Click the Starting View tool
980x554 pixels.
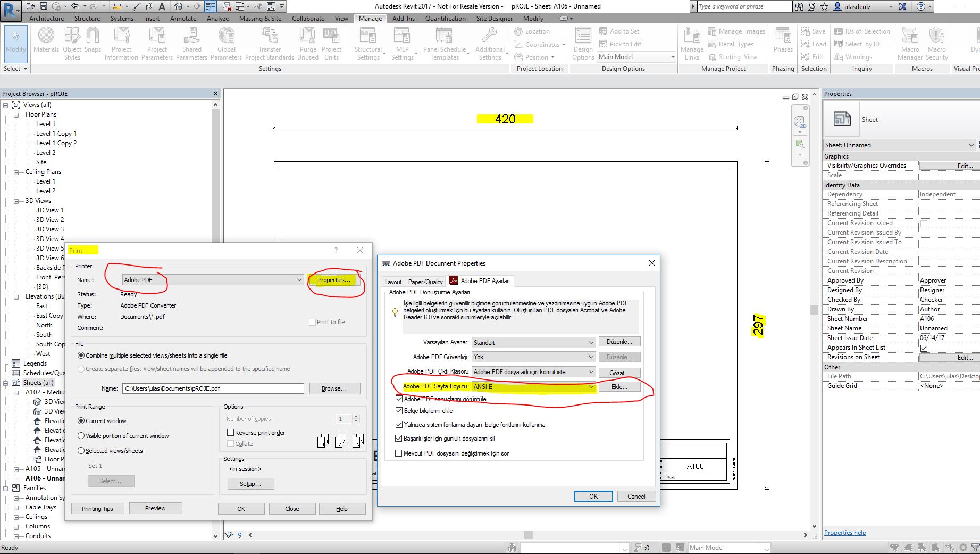(733, 57)
